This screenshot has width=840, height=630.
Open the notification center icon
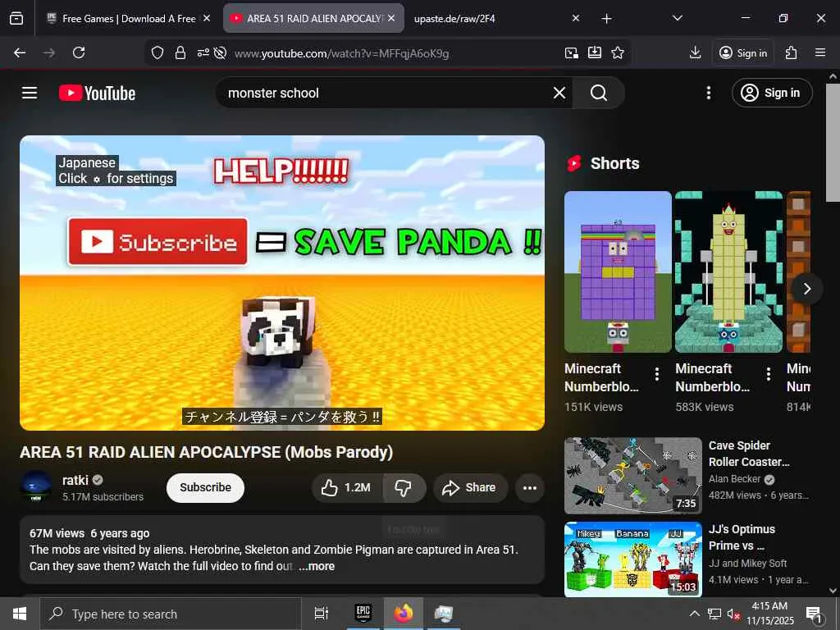tap(814, 614)
